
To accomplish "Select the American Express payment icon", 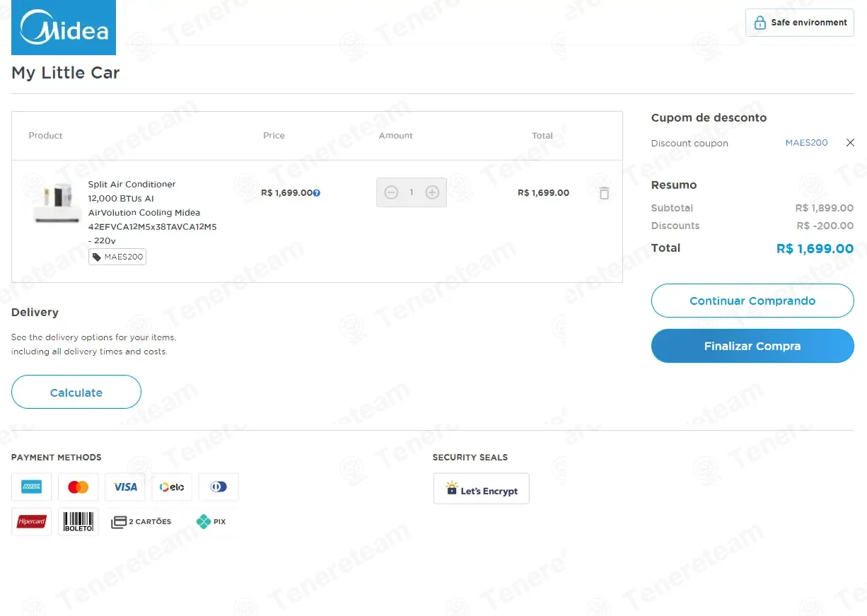I will (x=32, y=487).
